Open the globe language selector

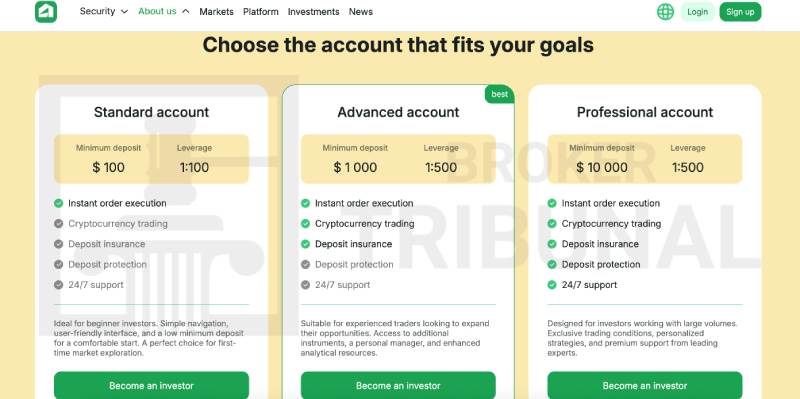point(665,12)
